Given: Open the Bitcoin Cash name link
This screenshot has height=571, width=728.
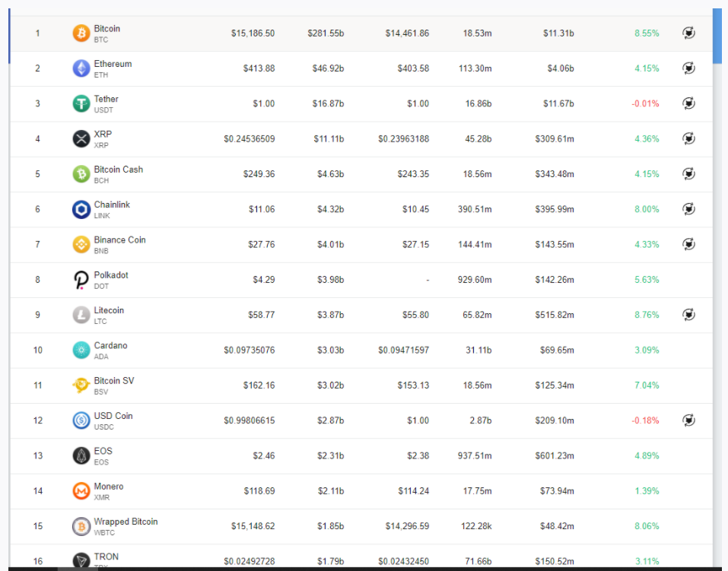Looking at the screenshot, I should (x=119, y=170).
